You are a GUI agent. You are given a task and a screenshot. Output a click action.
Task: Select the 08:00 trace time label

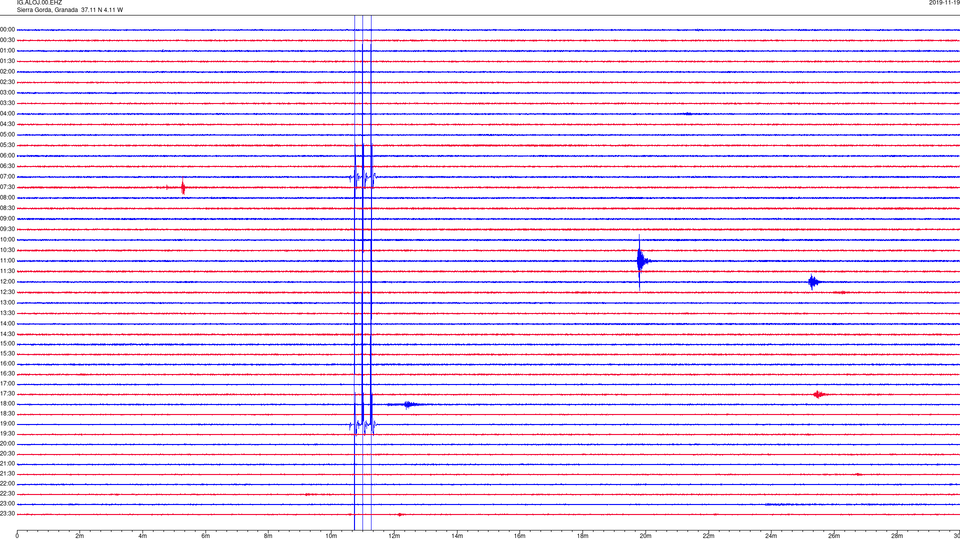pos(7,198)
